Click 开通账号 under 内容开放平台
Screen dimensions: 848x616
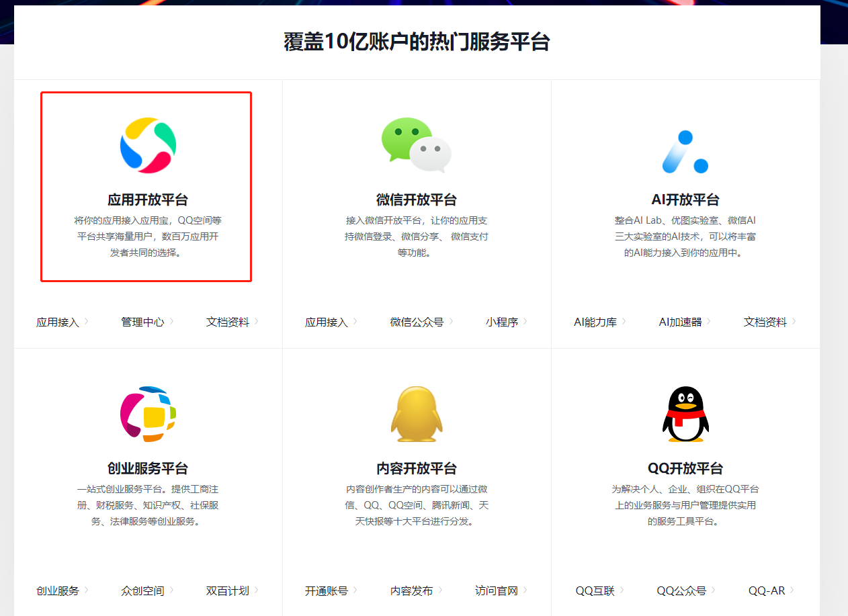[x=326, y=590]
